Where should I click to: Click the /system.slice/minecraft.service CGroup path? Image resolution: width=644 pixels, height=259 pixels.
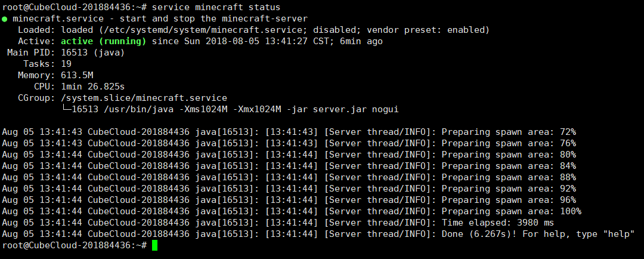point(144,98)
